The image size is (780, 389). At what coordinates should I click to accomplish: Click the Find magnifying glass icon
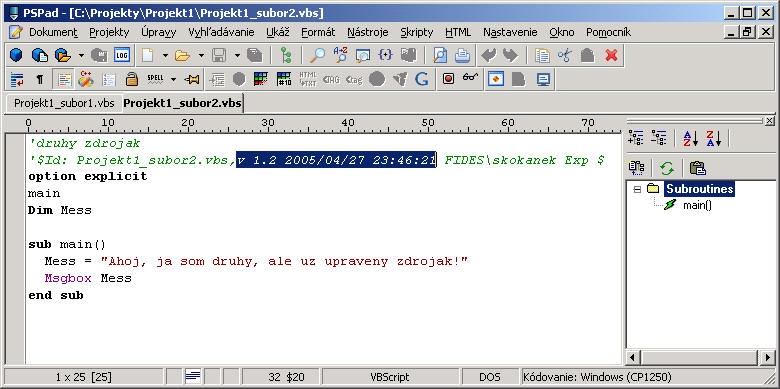pos(317,55)
